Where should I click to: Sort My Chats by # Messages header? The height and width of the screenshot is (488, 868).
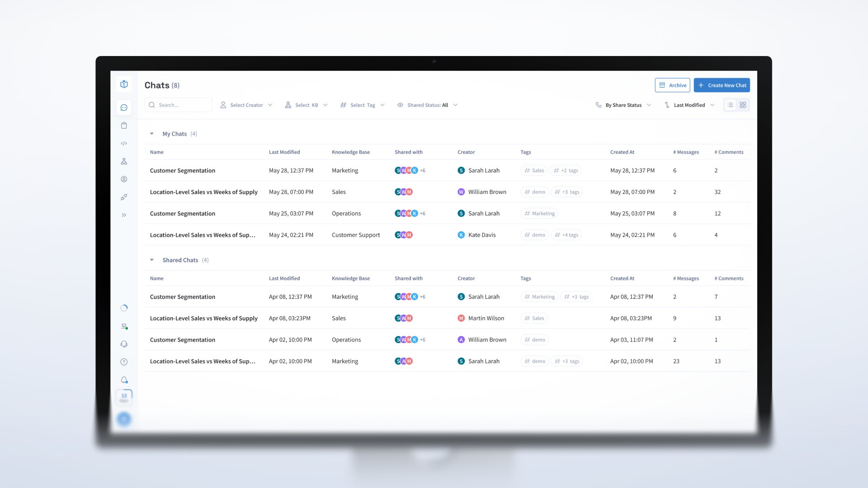click(686, 152)
